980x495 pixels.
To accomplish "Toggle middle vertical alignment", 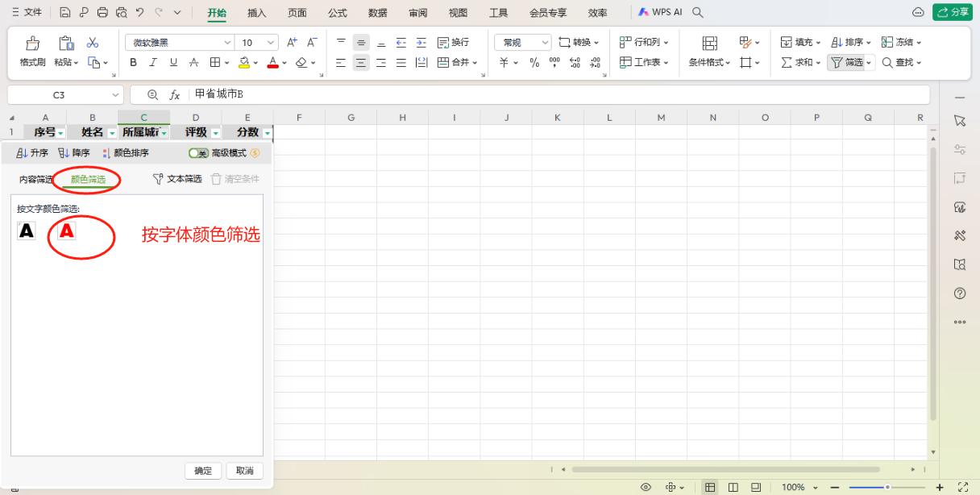I will [x=363, y=42].
